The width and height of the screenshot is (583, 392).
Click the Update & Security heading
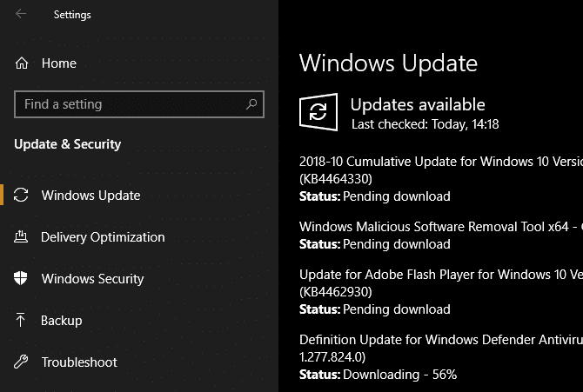coord(67,144)
